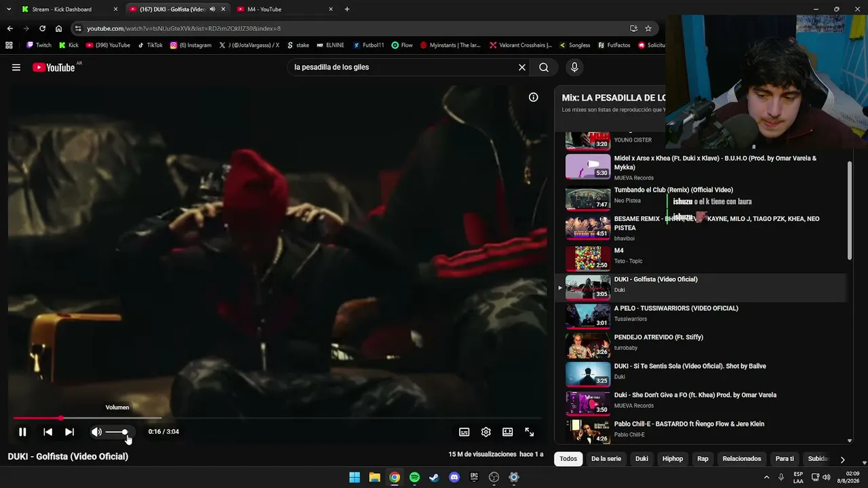Clear the search text with the X
Image resolution: width=868 pixels, height=488 pixels.
(x=522, y=67)
